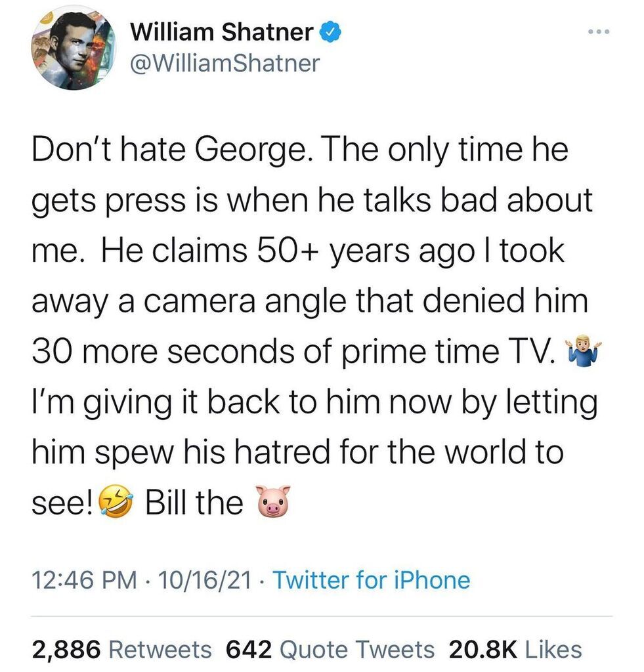Open the Twitter for iPhone link
The height and width of the screenshot is (672, 644).
coord(371,580)
